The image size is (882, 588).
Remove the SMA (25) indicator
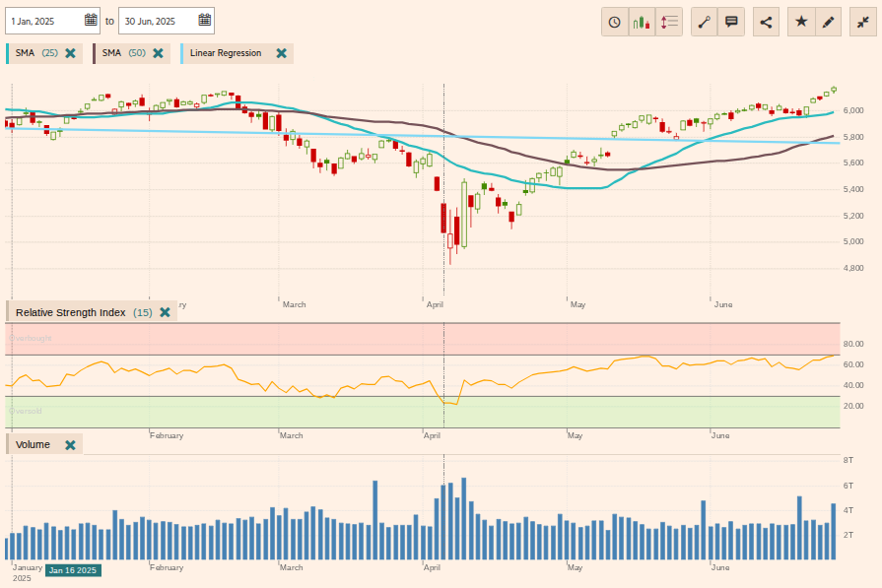tap(70, 53)
